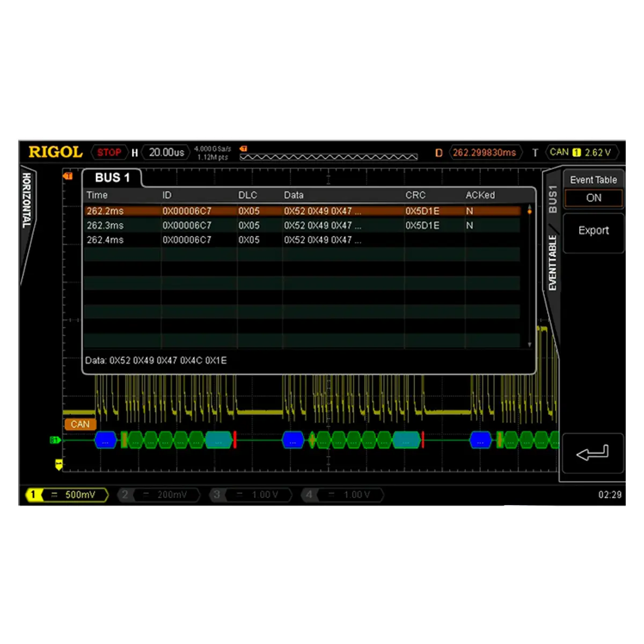Click the waveform memory position bar

pyautogui.click(x=328, y=157)
